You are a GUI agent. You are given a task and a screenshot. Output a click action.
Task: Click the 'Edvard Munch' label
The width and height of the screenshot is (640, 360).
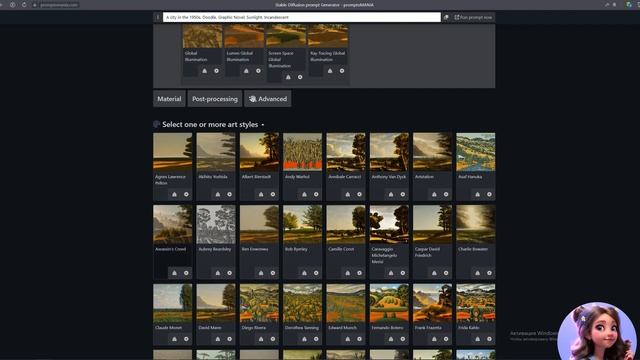point(342,327)
